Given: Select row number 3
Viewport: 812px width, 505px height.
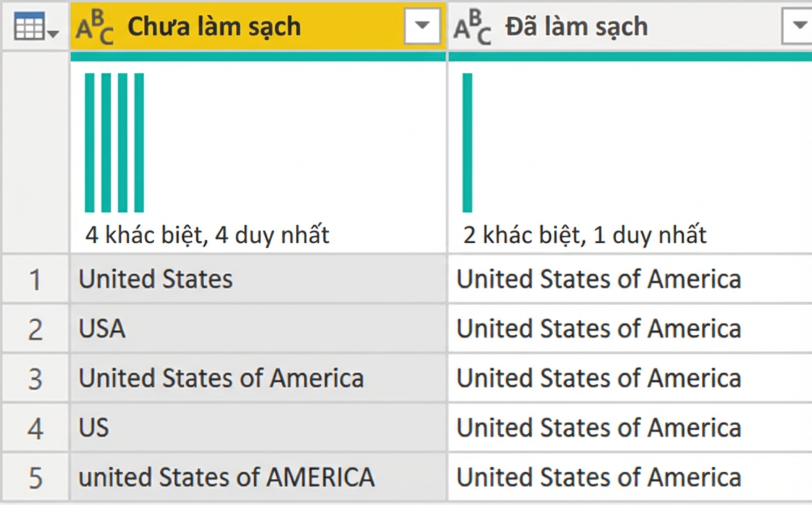Looking at the screenshot, I should tap(35, 379).
